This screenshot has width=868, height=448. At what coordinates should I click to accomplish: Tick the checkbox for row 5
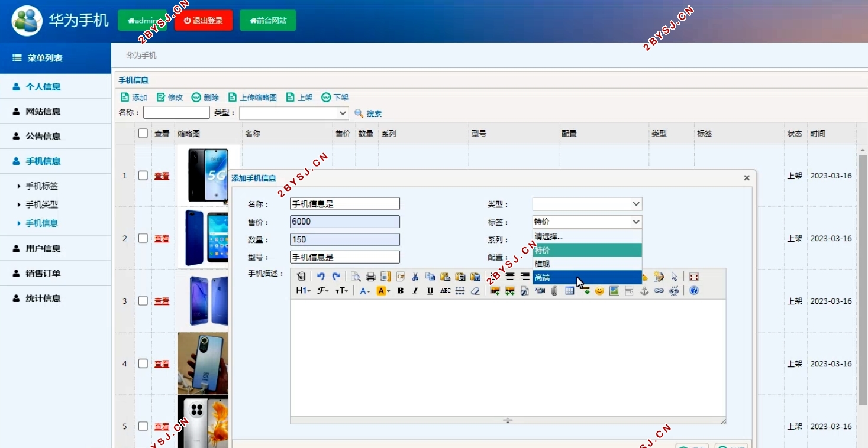[x=143, y=426]
